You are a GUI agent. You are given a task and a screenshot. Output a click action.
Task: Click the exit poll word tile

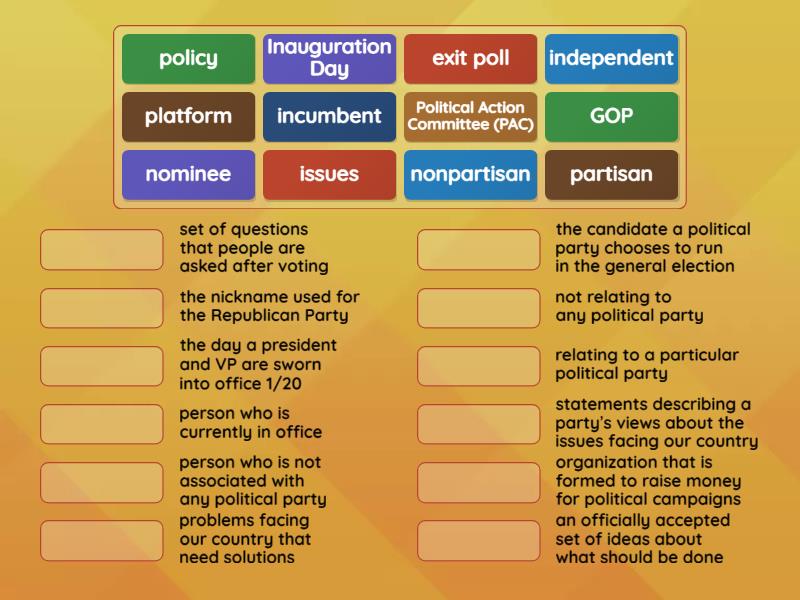pyautogui.click(x=470, y=58)
